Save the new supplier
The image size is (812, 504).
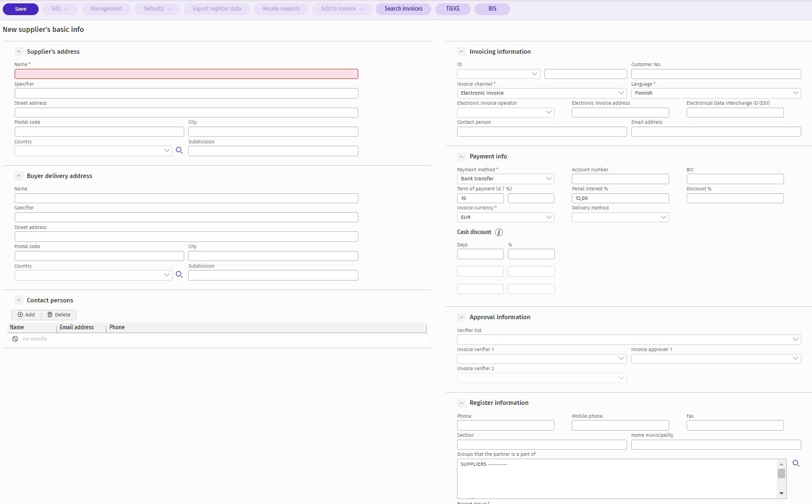coord(21,9)
